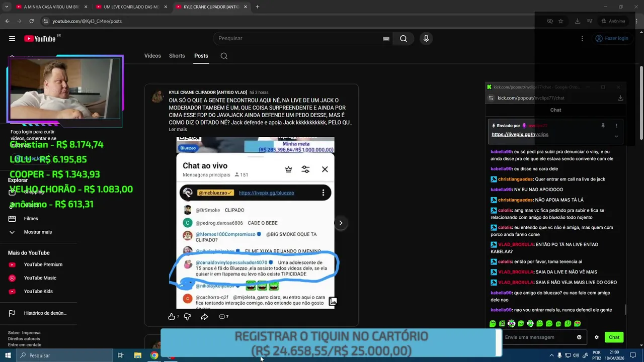Image resolution: width=644 pixels, height=362 pixels.
Task: Start voice search with the microphone
Action: [x=426, y=39]
